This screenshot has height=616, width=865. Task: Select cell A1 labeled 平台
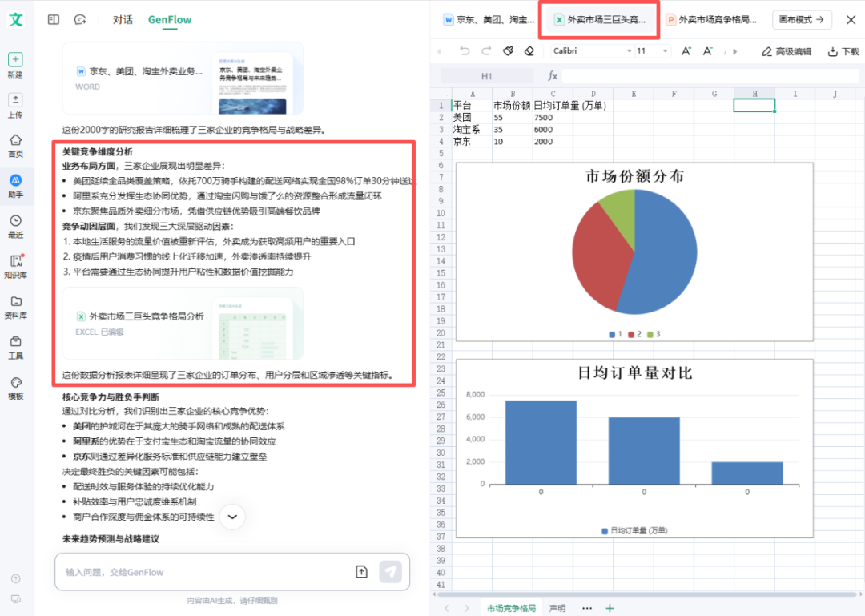(472, 106)
